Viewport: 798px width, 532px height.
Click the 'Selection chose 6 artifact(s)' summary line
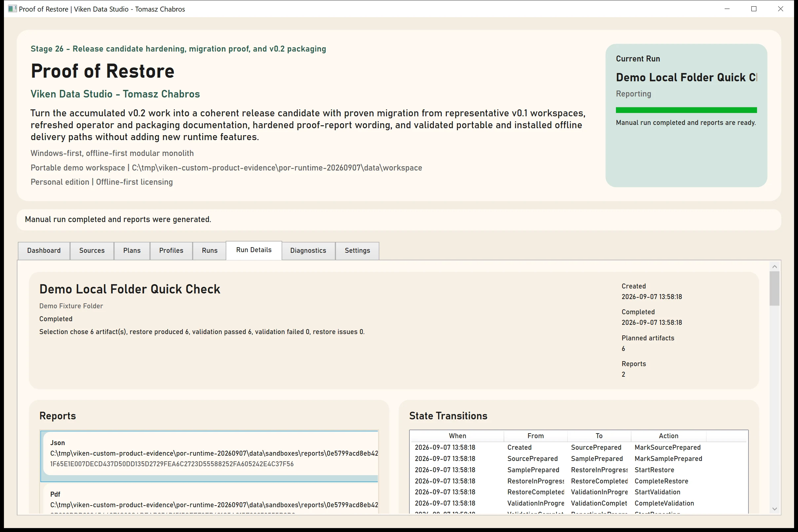[202, 332]
